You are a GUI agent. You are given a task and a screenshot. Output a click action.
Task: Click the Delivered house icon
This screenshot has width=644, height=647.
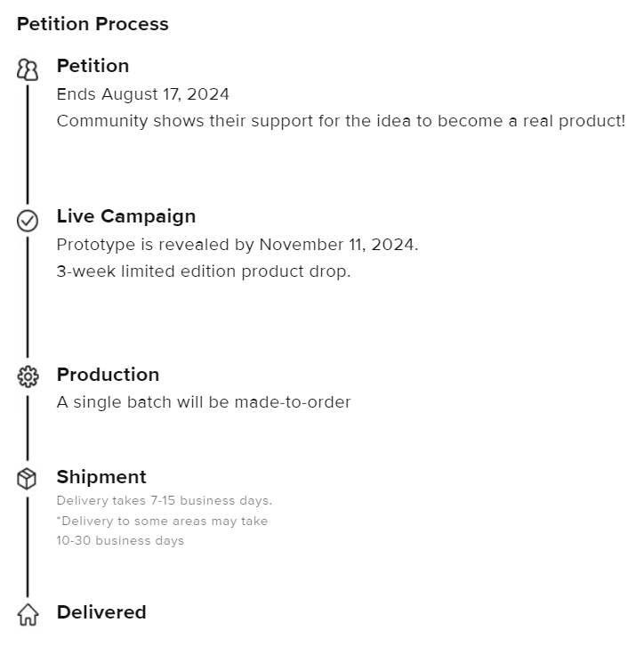click(x=28, y=614)
